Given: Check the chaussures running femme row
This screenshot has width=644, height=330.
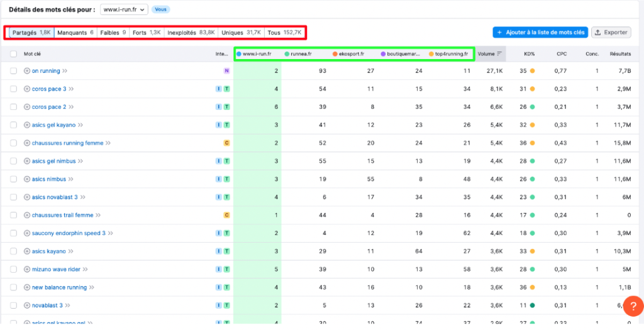Looking at the screenshot, I should (x=14, y=143).
